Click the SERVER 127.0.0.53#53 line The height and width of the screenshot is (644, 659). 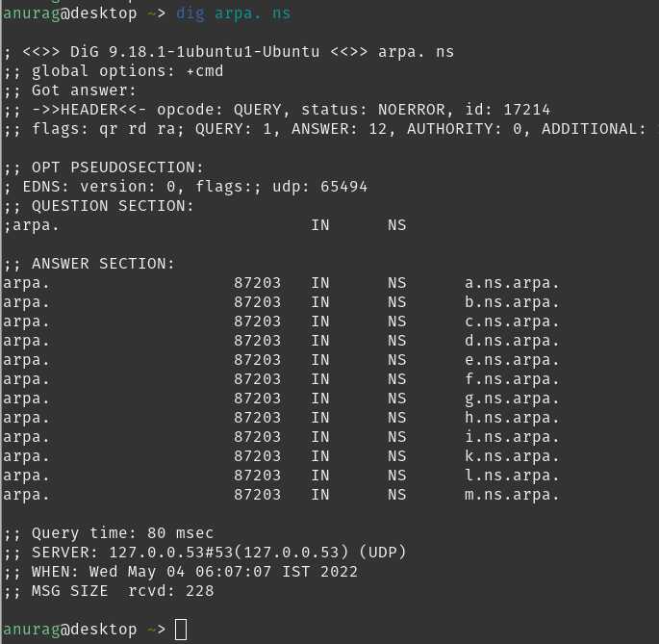(205, 553)
